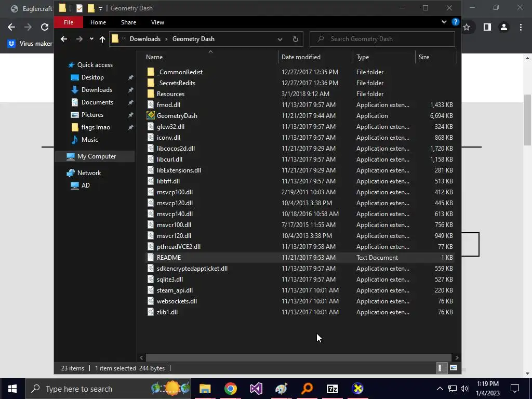Click the taskbar search box
Image resolution: width=532 pixels, height=399 pixels.
coord(108,389)
